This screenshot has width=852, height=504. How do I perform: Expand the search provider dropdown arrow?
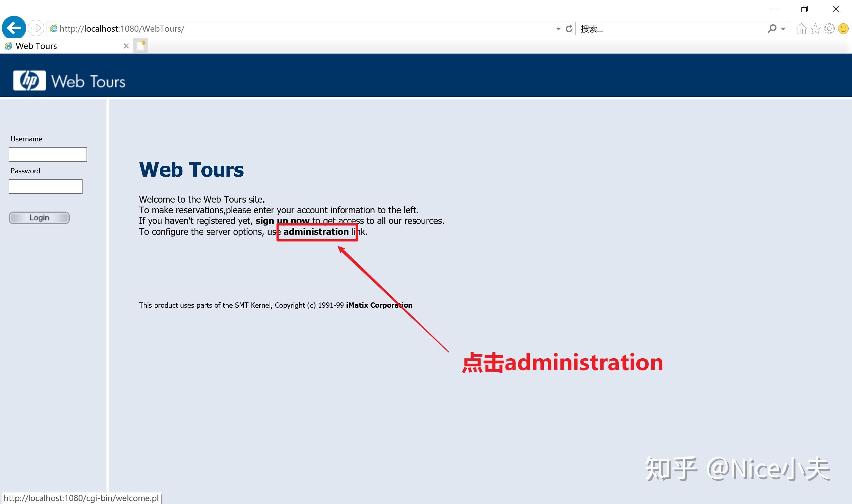pyautogui.click(x=783, y=29)
